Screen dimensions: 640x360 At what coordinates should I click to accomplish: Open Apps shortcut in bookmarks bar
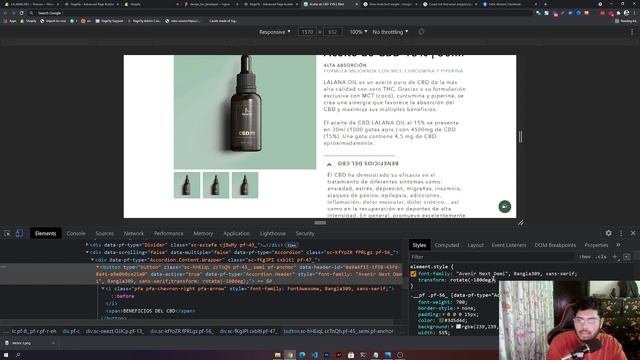[10, 21]
